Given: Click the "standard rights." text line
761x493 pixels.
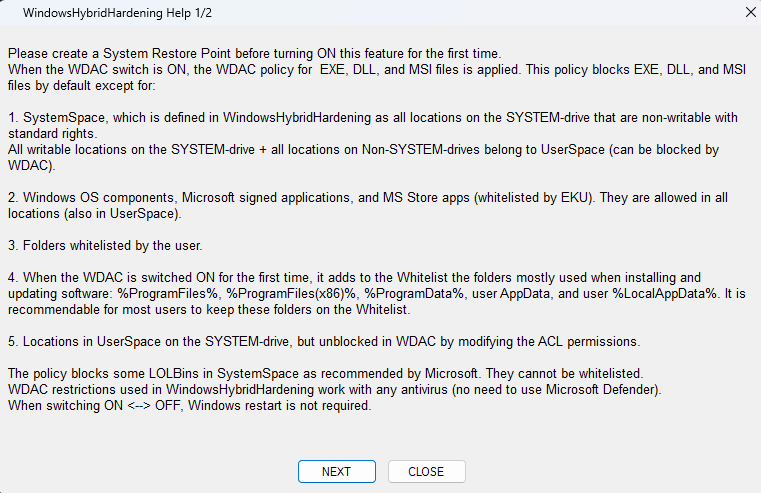Looking at the screenshot, I should (x=52, y=133).
